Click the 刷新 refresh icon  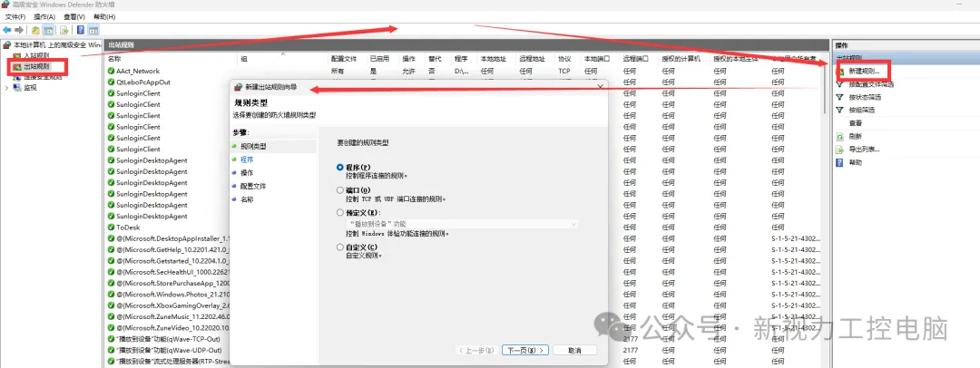point(840,136)
